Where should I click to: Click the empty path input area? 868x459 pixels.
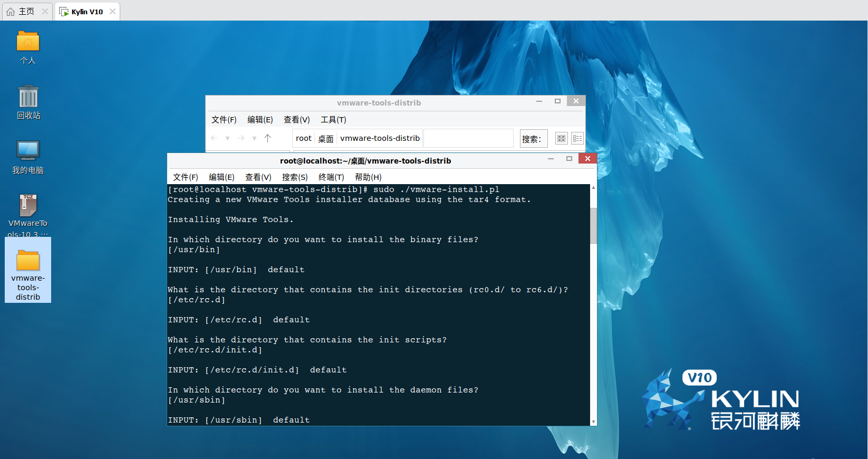[x=468, y=138]
